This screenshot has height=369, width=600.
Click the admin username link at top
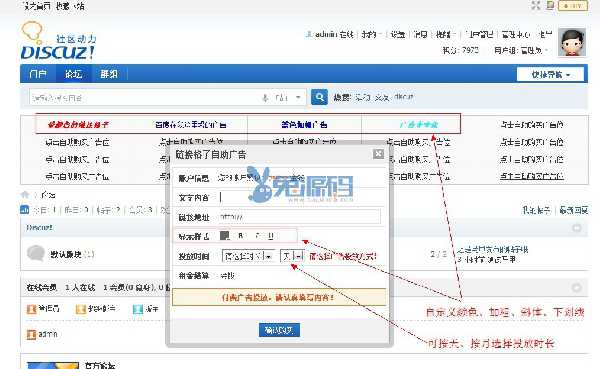click(325, 34)
